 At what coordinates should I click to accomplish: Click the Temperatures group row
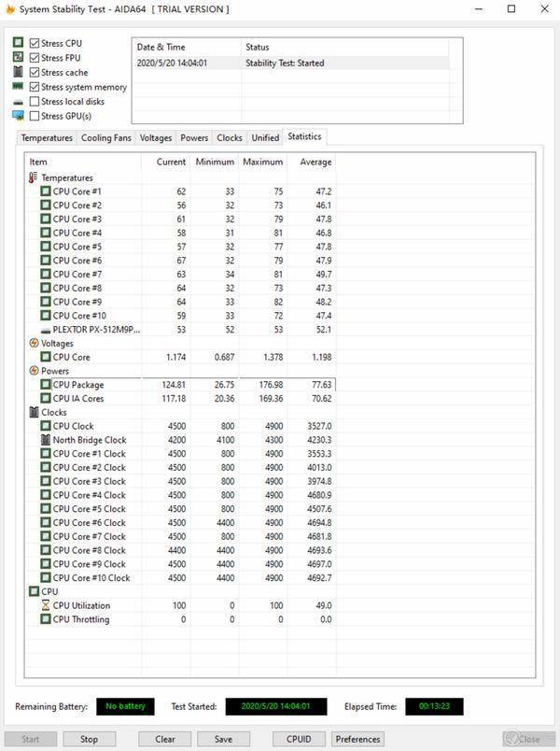pyautogui.click(x=181, y=177)
